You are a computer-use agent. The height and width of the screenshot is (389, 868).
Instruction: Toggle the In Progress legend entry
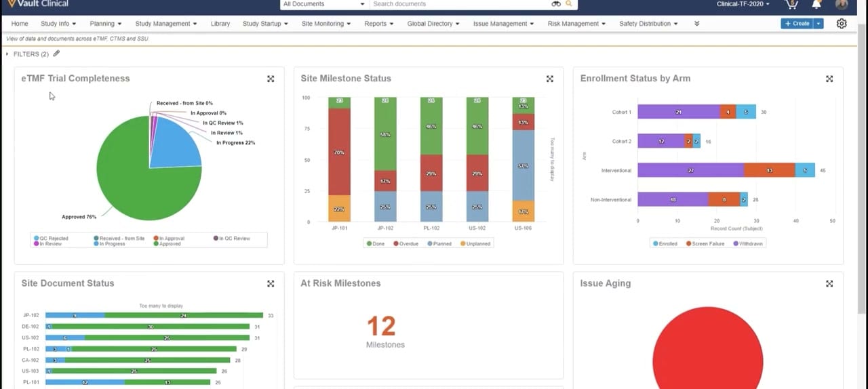pyautogui.click(x=109, y=243)
